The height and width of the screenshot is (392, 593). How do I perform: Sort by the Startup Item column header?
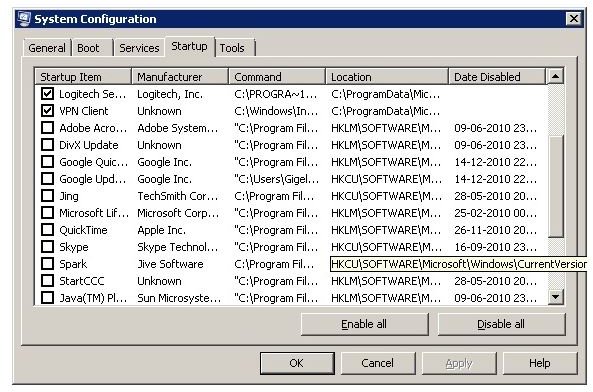pyautogui.click(x=83, y=77)
